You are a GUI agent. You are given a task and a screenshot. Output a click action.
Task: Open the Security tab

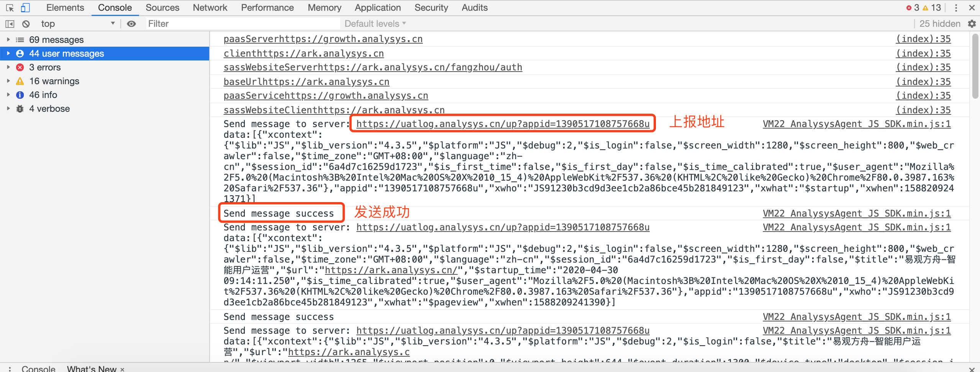(431, 8)
